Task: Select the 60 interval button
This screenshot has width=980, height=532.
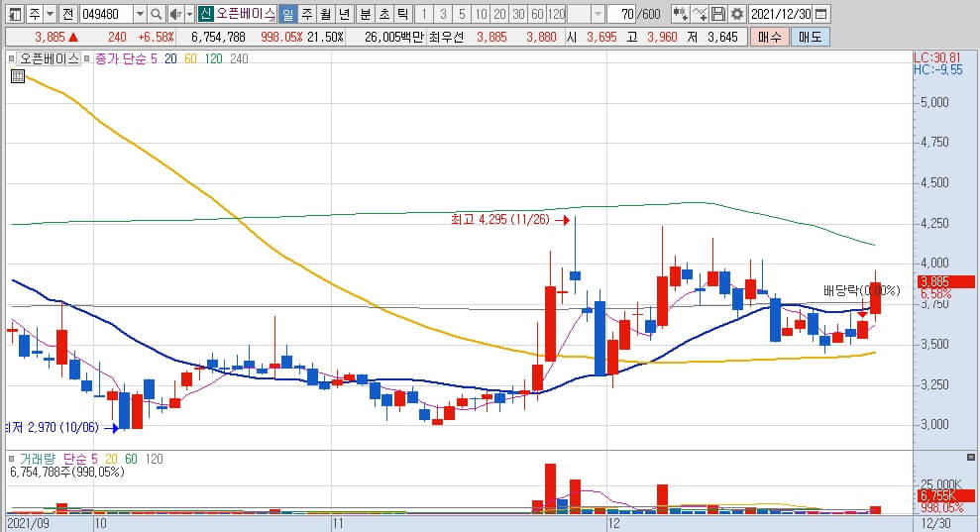Action: (537, 14)
